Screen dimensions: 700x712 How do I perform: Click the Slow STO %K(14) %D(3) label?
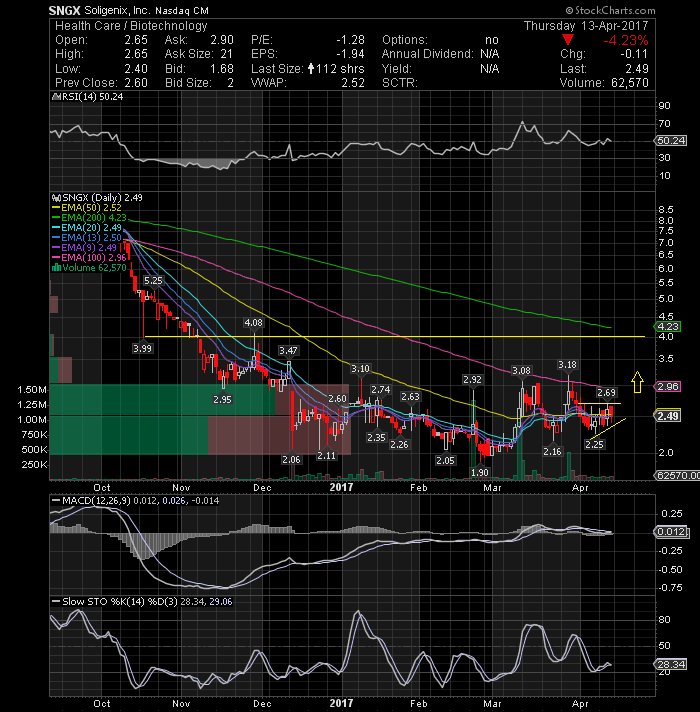coord(142,602)
